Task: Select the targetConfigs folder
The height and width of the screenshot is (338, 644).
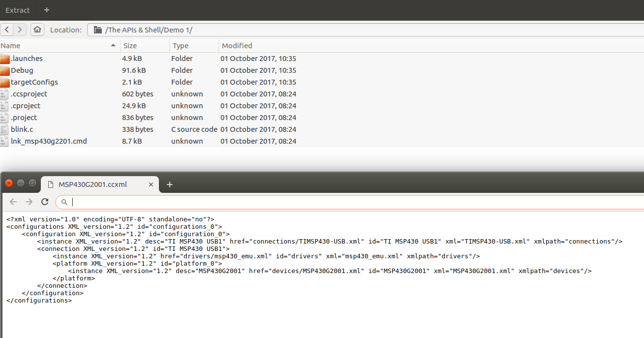Action: (x=34, y=82)
